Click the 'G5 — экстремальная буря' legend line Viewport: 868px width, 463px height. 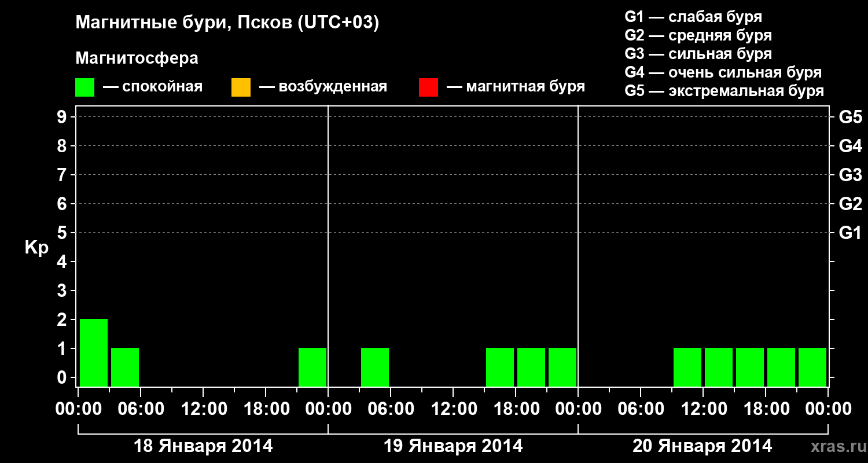(724, 91)
